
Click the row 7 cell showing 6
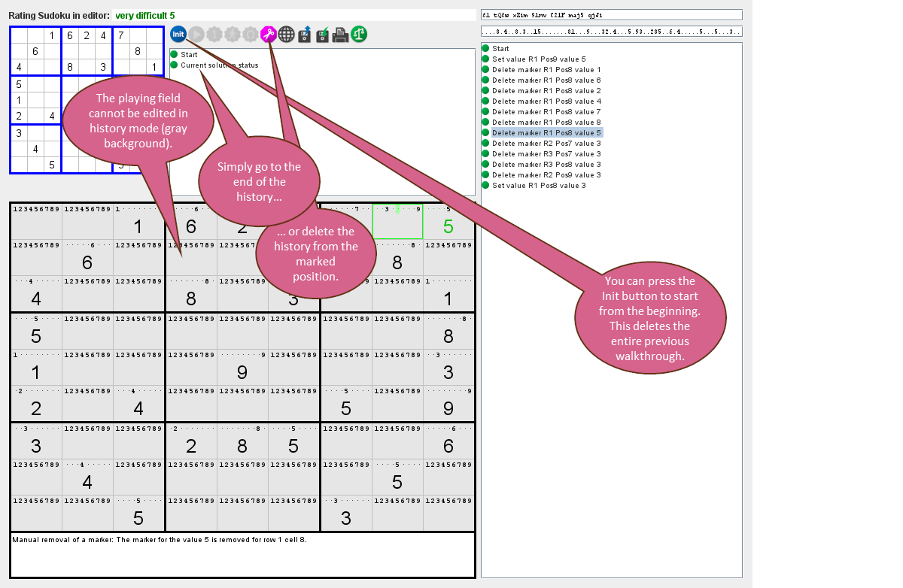click(448, 442)
